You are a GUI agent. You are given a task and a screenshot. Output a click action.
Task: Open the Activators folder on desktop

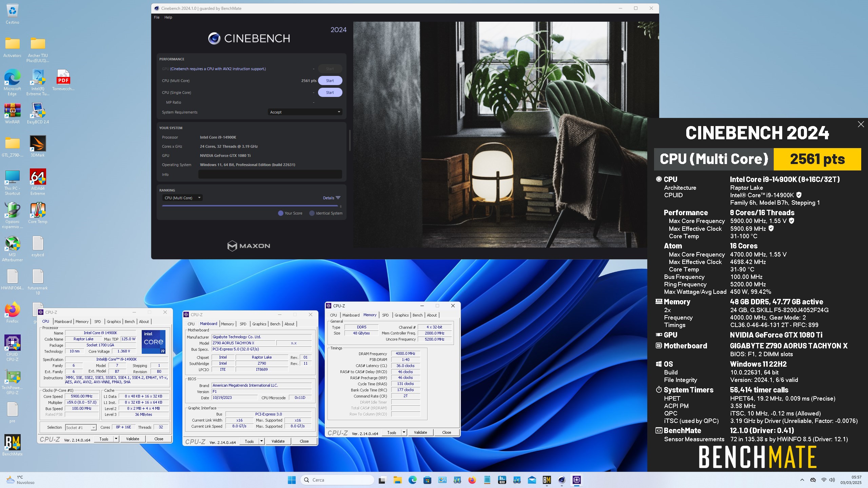click(x=12, y=47)
